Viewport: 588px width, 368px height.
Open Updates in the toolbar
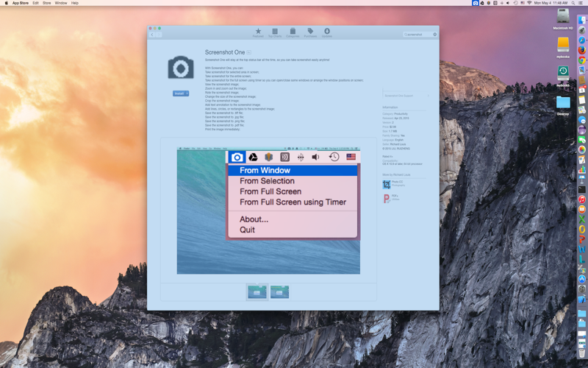(x=327, y=32)
